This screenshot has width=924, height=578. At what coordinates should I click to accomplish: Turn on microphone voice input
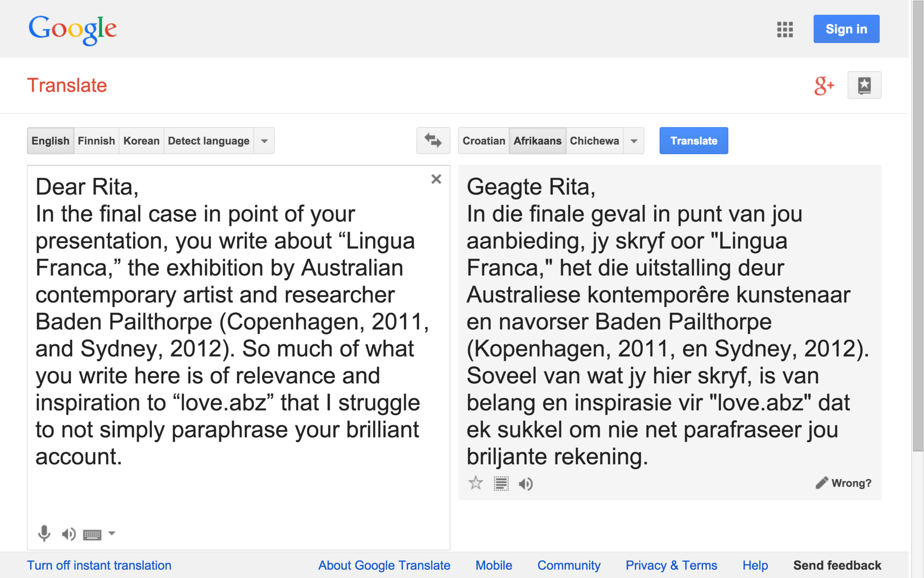pyautogui.click(x=44, y=533)
